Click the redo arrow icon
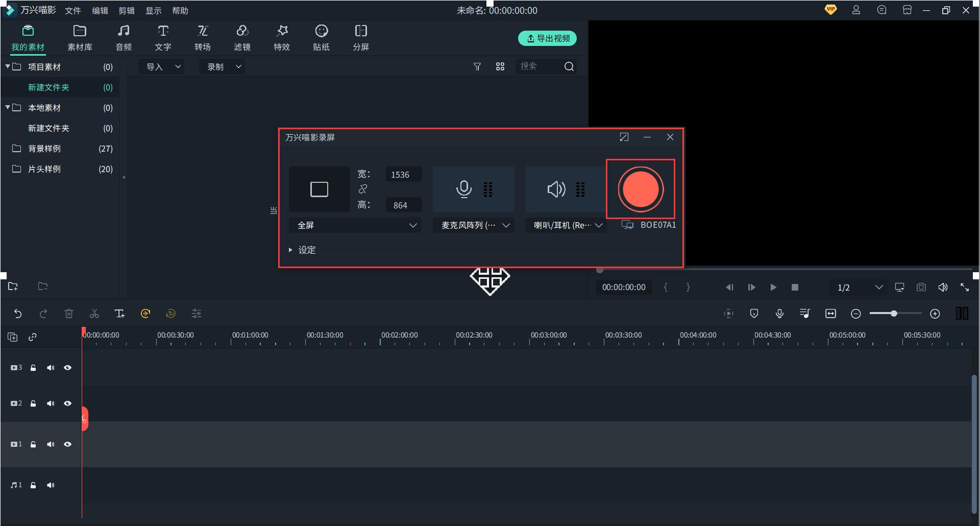The width and height of the screenshot is (980, 526). pos(43,314)
